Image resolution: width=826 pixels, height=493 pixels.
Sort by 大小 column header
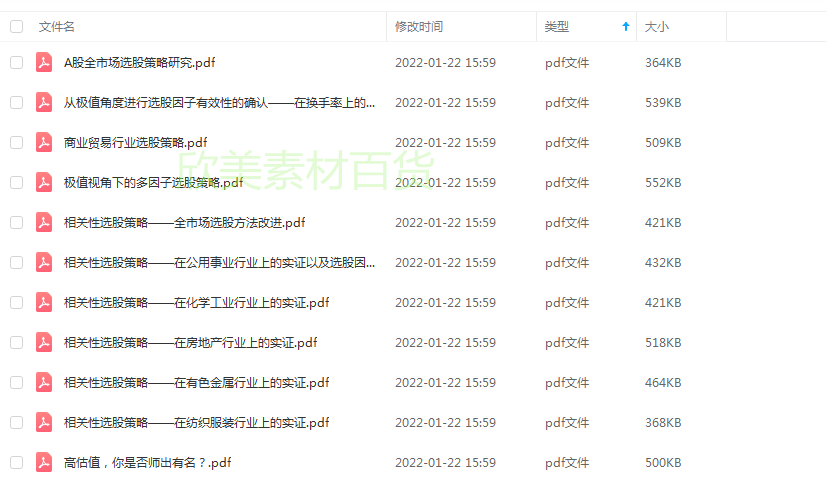click(x=657, y=26)
